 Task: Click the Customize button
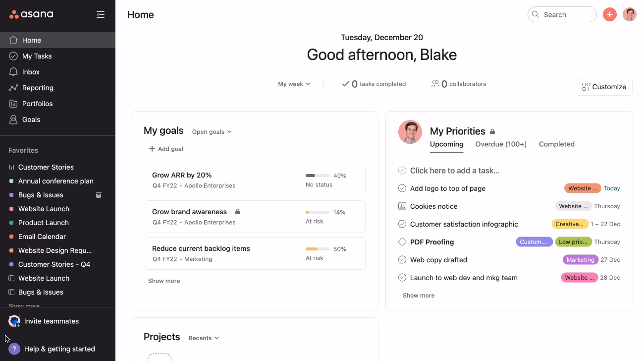(x=604, y=87)
